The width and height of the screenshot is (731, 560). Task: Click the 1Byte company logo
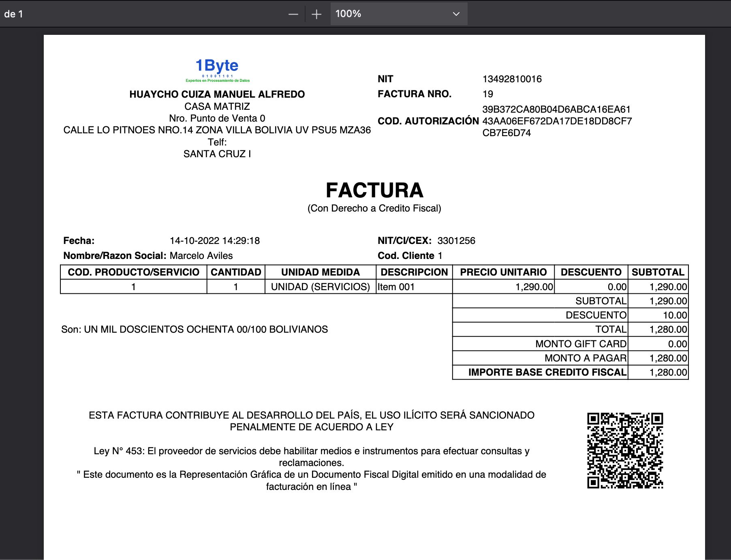point(217,70)
